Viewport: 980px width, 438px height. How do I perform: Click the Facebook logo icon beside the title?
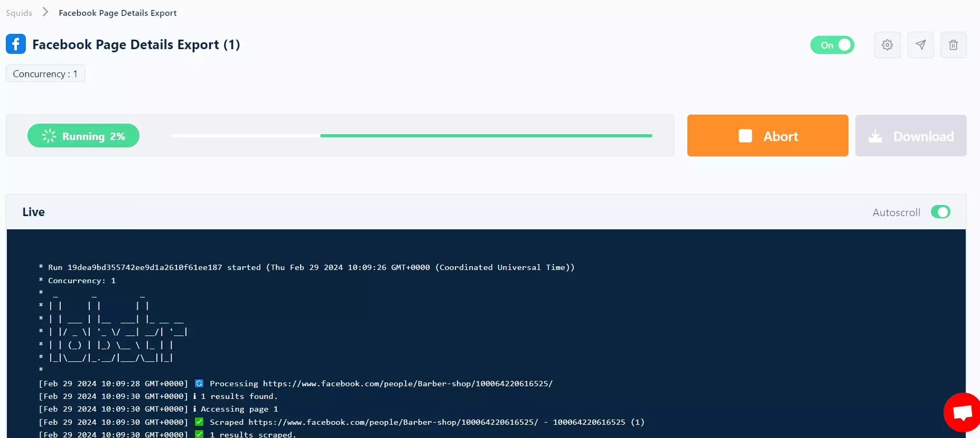pos(16,44)
